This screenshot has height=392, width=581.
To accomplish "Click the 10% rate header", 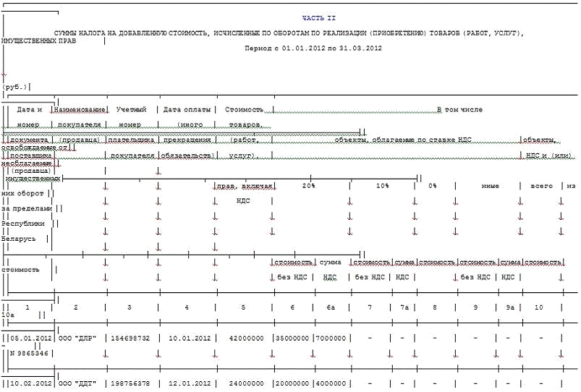I will pyautogui.click(x=383, y=186).
